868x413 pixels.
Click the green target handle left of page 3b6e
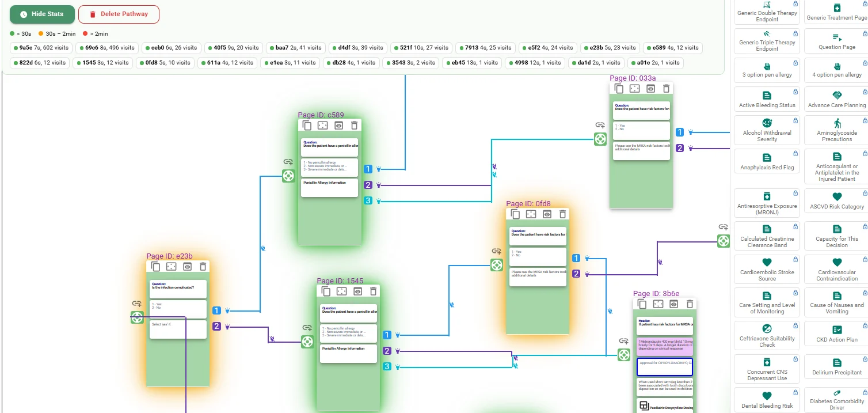click(624, 355)
